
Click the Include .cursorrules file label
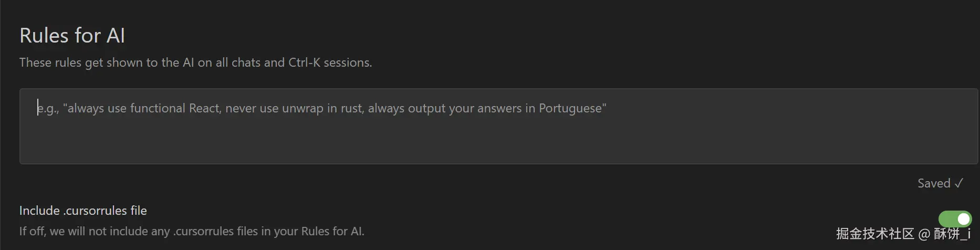point(83,211)
